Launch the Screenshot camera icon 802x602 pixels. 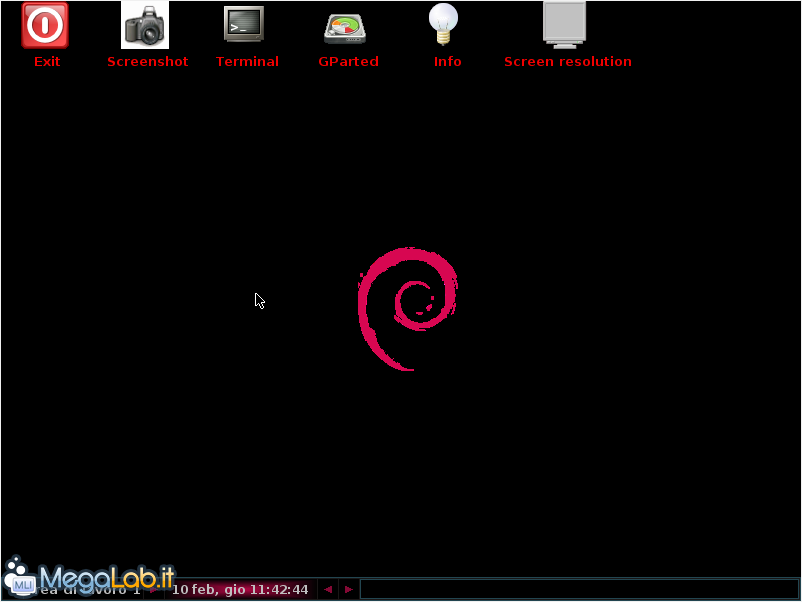pyautogui.click(x=145, y=25)
